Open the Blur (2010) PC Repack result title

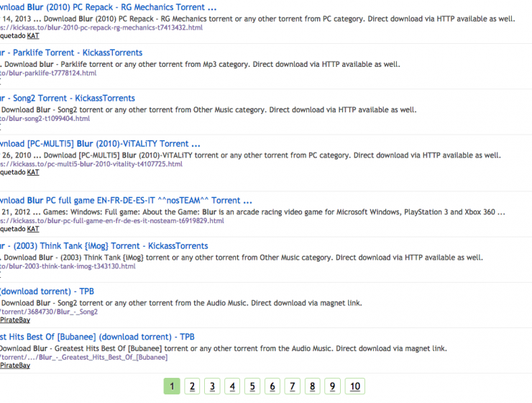click(101, 7)
